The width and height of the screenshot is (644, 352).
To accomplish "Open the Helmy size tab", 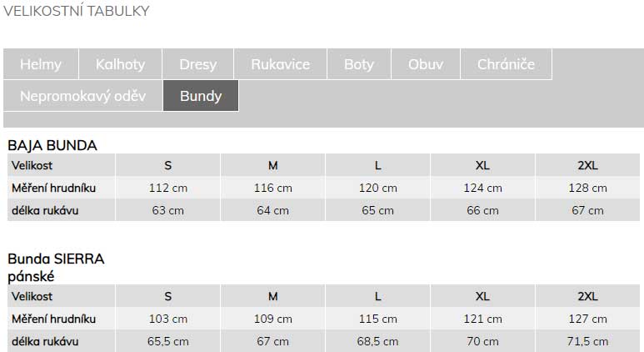I will [41, 64].
